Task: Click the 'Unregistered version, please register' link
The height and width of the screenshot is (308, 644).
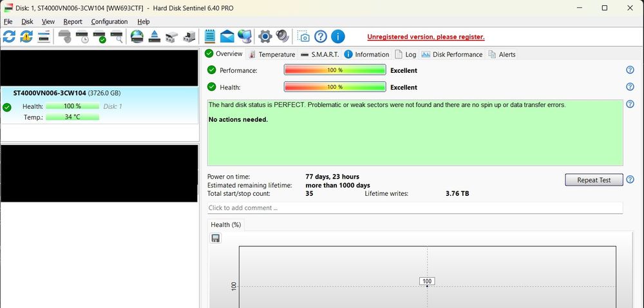Action: [x=426, y=37]
